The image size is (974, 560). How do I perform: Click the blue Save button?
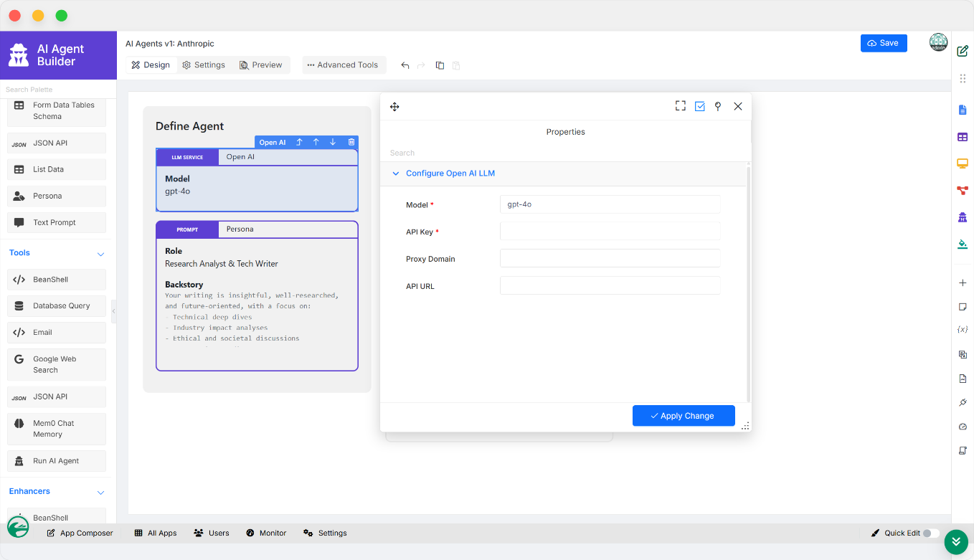(x=883, y=43)
